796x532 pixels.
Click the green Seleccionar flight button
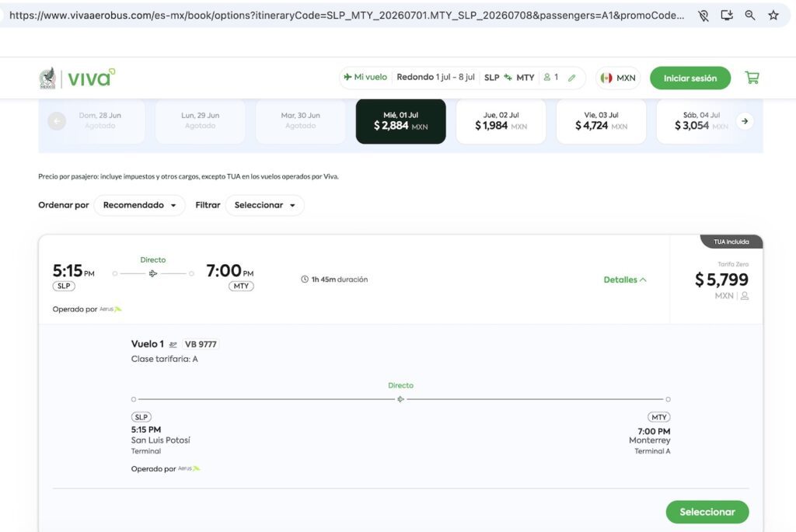[x=707, y=513]
